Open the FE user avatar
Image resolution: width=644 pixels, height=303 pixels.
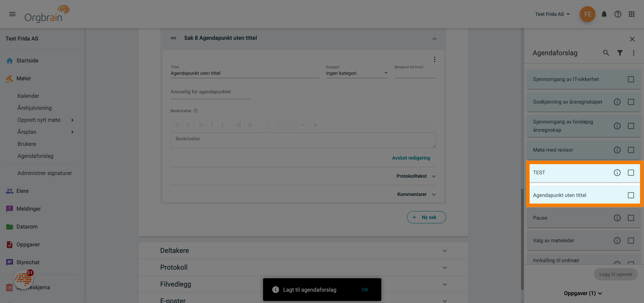click(x=588, y=14)
